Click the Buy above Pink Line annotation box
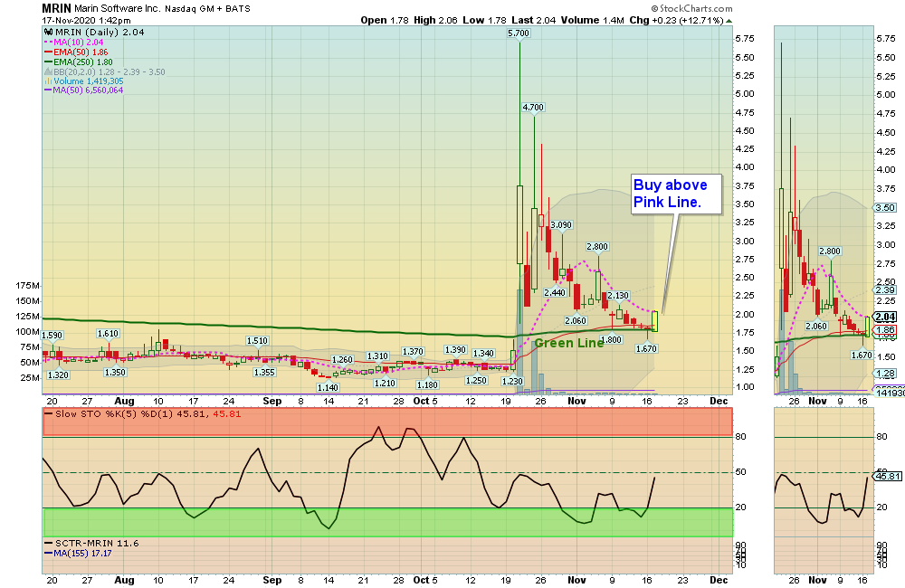 pos(676,194)
